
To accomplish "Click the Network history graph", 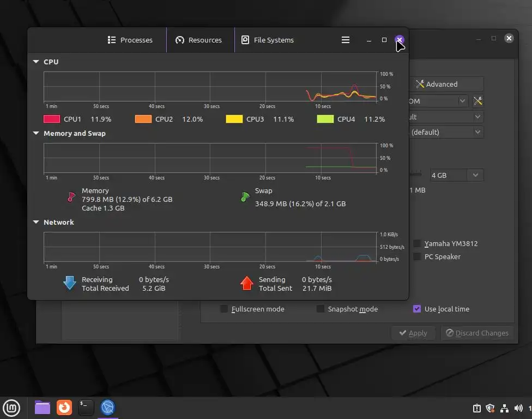I will [x=210, y=247].
